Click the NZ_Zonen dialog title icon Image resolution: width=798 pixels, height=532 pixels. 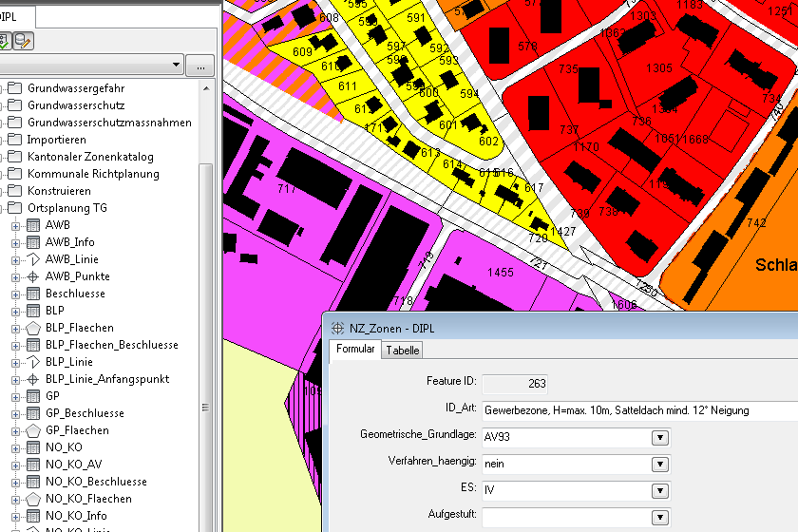(x=337, y=328)
